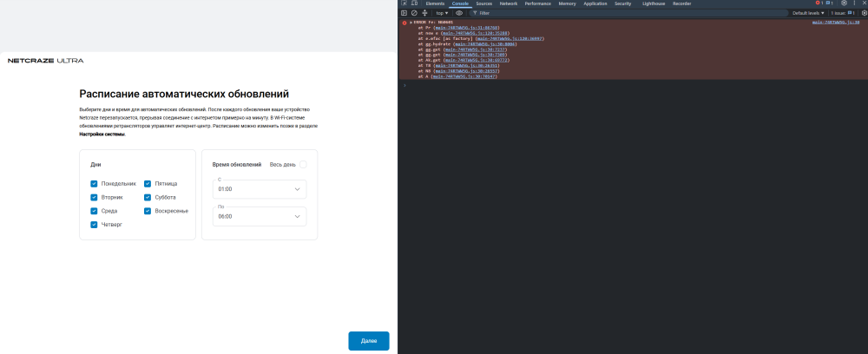868x354 pixels.
Task: Open the Default levels dropdown
Action: point(808,13)
